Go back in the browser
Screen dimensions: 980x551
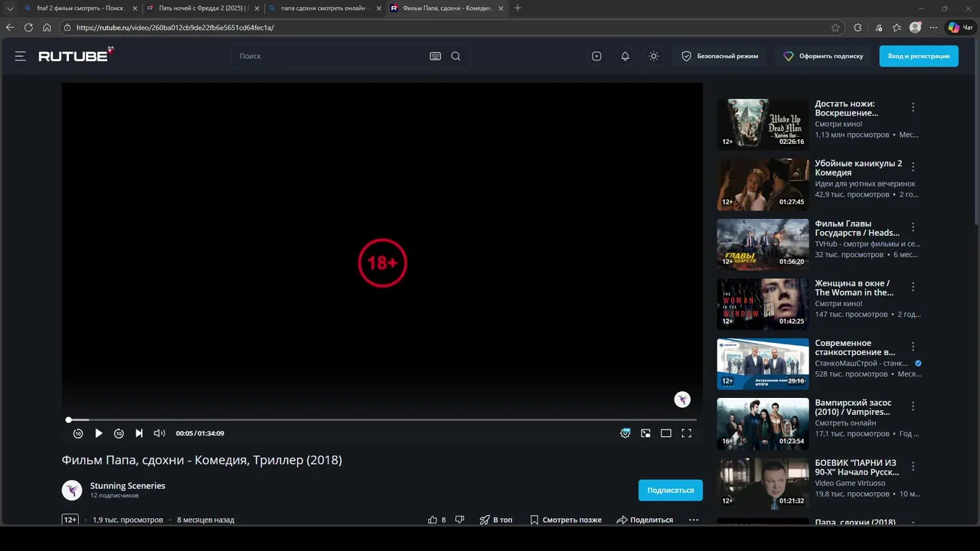(10, 28)
